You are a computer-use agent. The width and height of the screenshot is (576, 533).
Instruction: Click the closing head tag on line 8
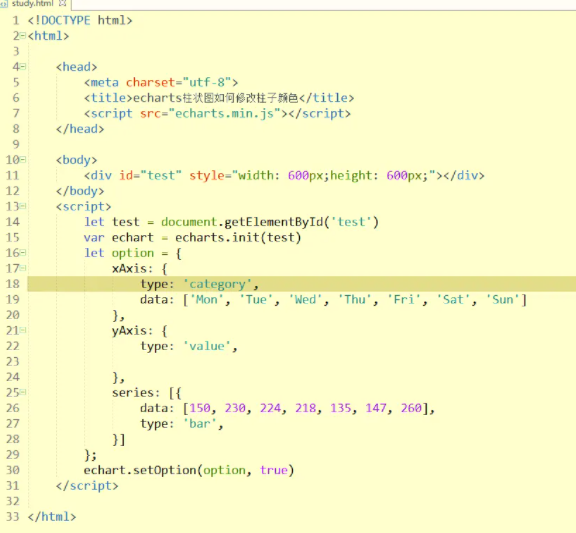pos(80,129)
